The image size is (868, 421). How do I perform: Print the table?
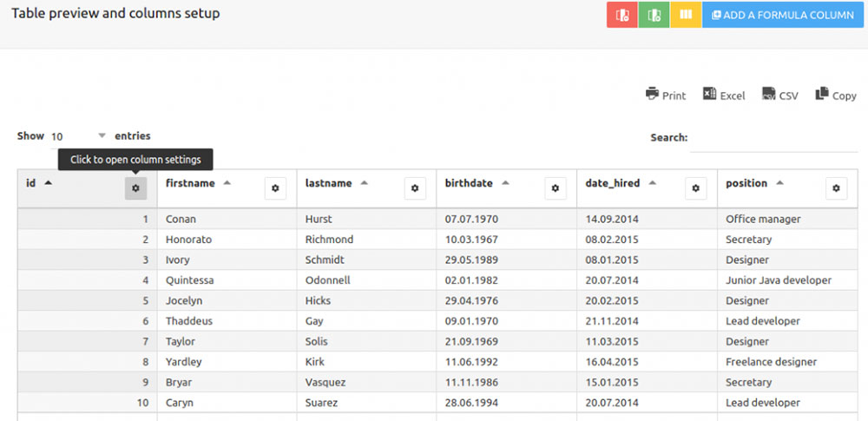coord(666,95)
